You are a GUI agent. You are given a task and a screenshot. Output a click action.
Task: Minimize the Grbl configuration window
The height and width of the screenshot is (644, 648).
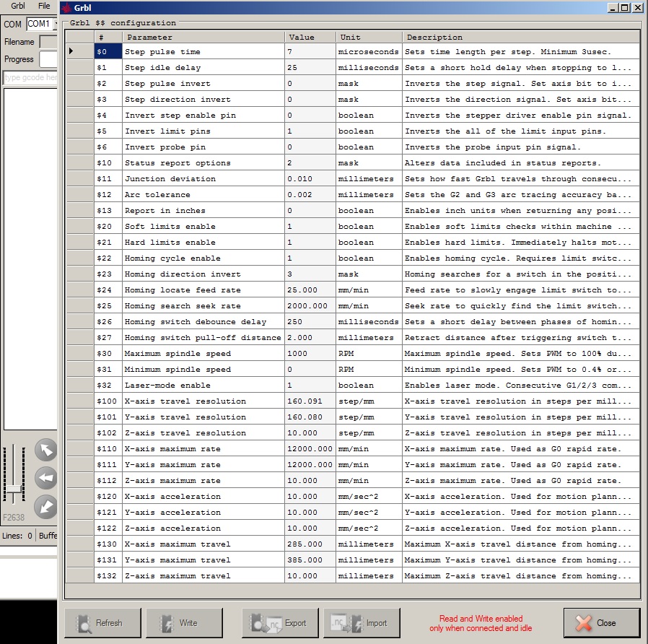pos(613,7)
